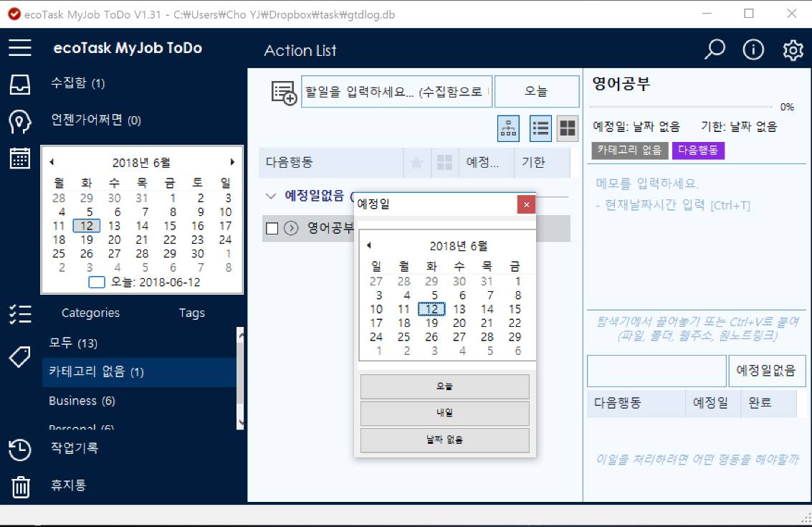The height and width of the screenshot is (527, 812).
Task: Select 카테고리 없음 (1) category
Action: point(139,372)
